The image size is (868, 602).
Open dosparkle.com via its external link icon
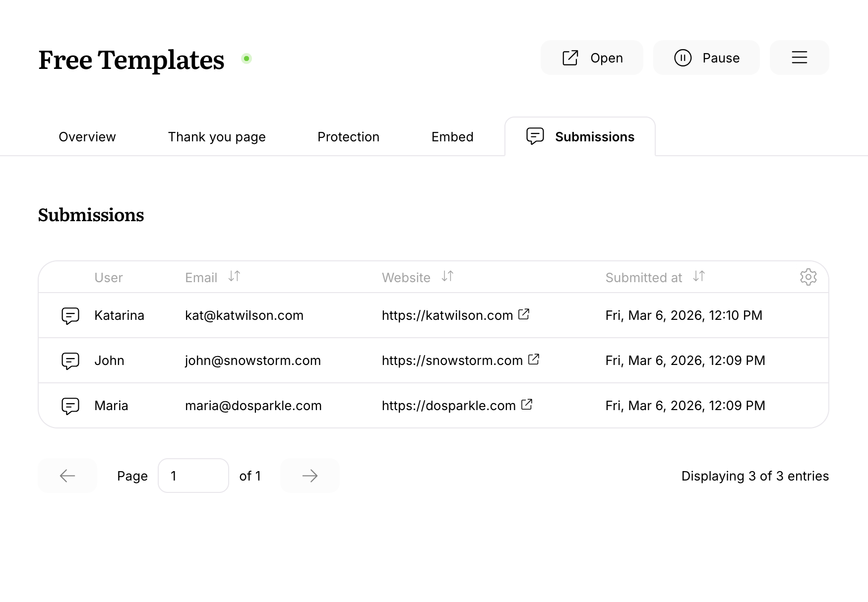[527, 404]
